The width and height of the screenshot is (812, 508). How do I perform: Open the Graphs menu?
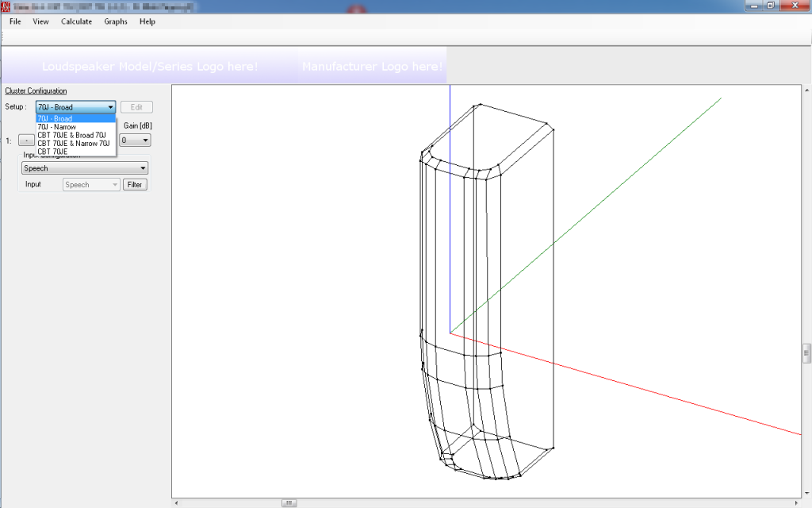116,21
